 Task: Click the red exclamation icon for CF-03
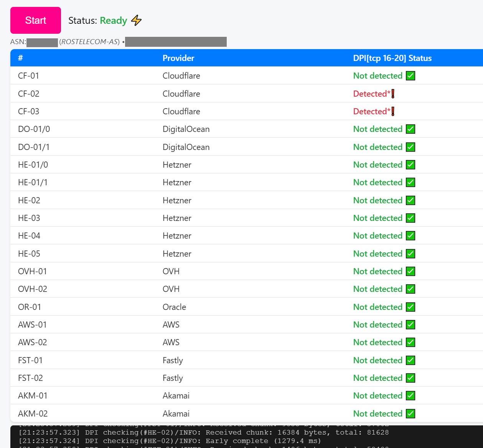393,112
